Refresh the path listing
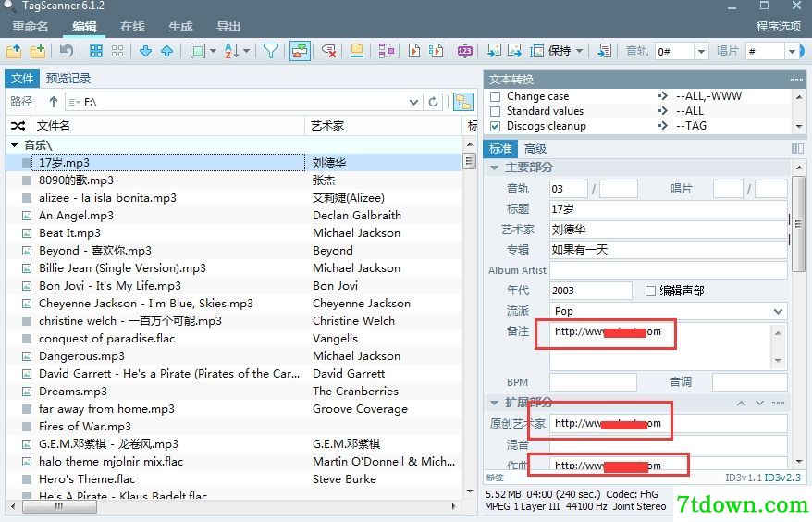This screenshot has height=522, width=812. coord(433,102)
